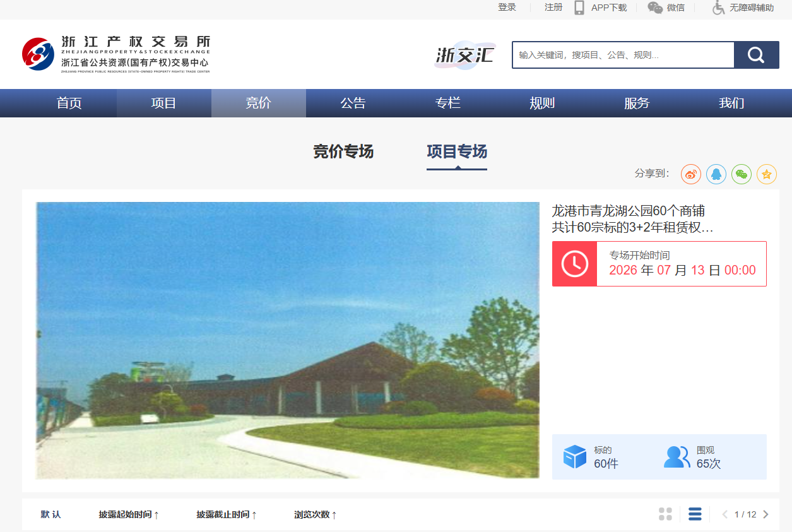Open the 项目 navigation menu

point(164,103)
